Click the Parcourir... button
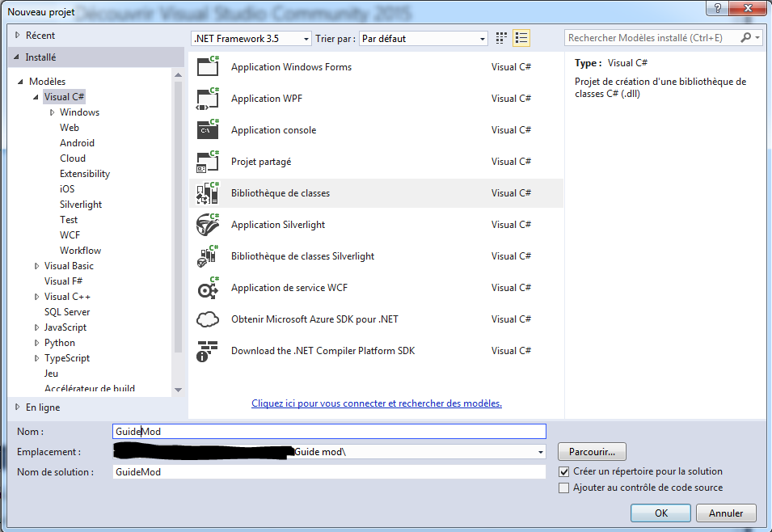Viewport: 772px width, 532px height. [x=592, y=452]
